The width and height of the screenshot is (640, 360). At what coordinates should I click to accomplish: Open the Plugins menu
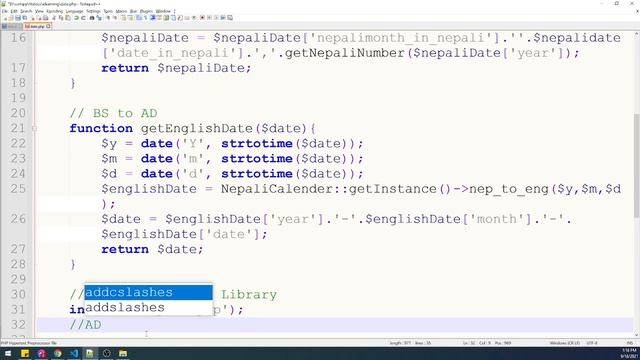(x=146, y=11)
